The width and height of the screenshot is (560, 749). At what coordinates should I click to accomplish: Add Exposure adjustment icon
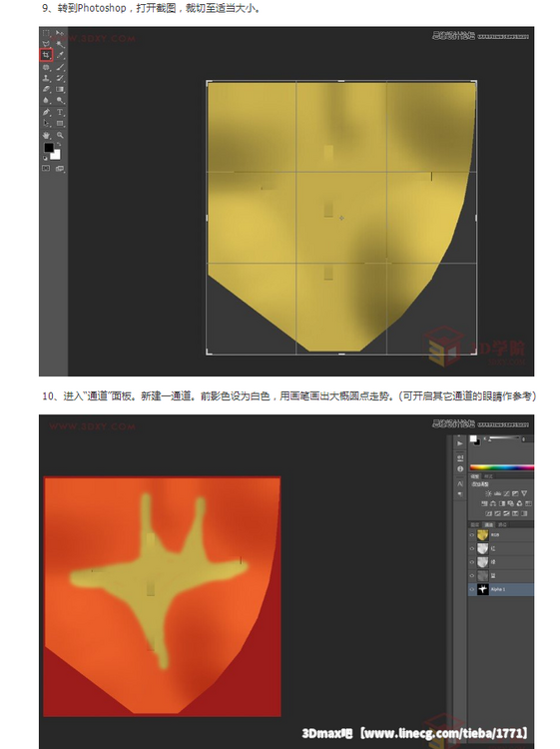coord(515,493)
